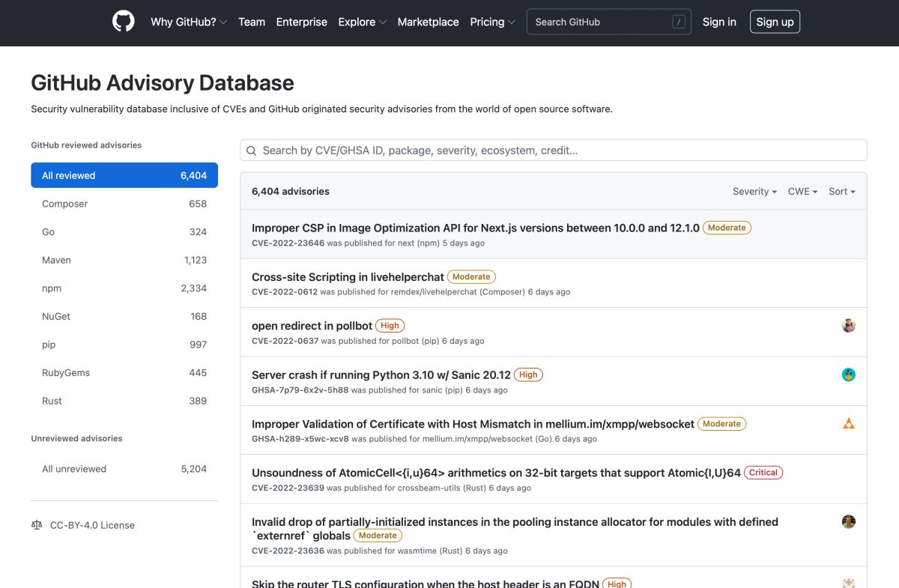
Task: Click the 6,404 advisories count heading
Action: click(x=291, y=192)
